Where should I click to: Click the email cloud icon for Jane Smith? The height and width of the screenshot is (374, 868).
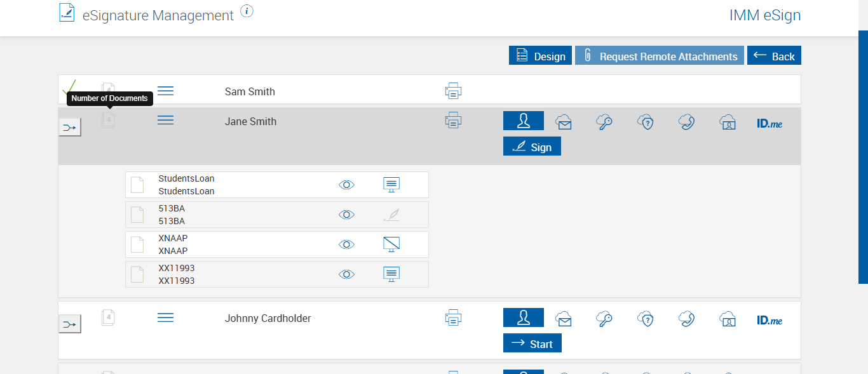click(564, 122)
